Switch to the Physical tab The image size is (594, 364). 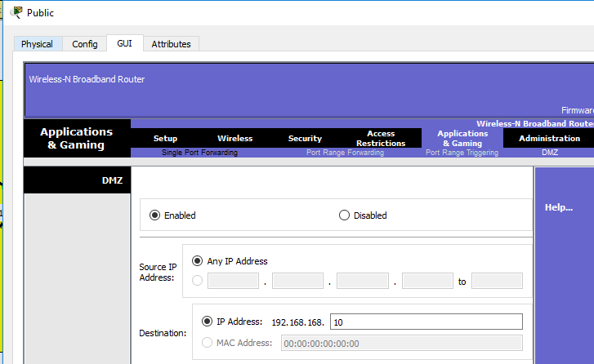pos(37,44)
